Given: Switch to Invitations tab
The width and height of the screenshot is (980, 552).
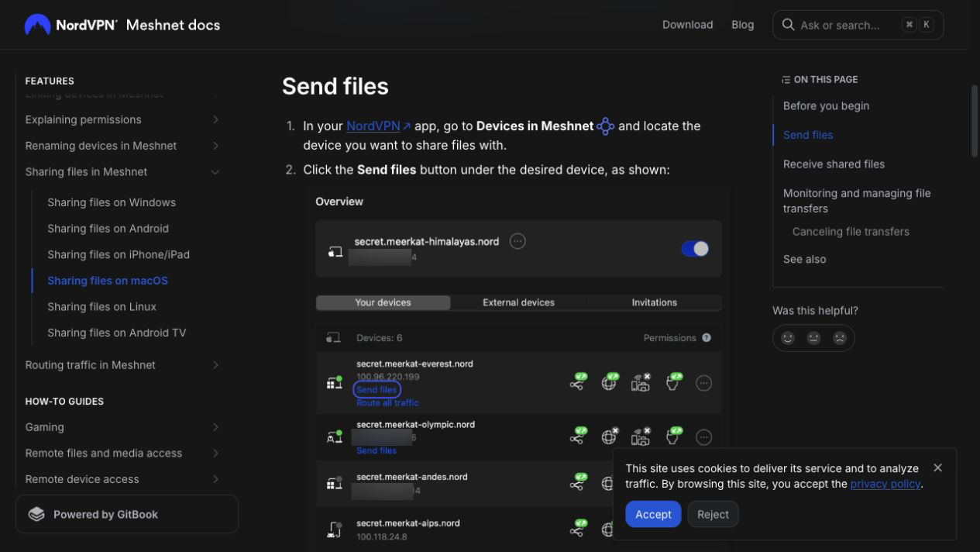Looking at the screenshot, I should pyautogui.click(x=654, y=302).
